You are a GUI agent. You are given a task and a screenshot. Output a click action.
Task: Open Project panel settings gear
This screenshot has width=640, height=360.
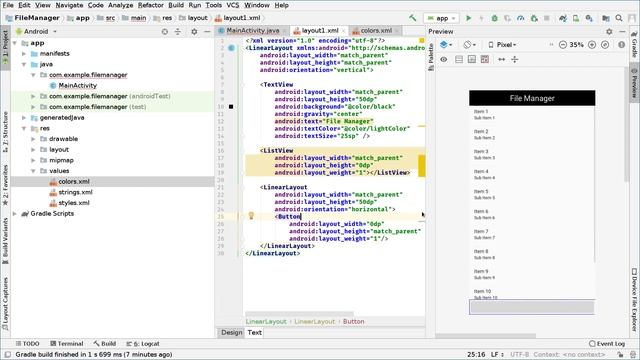[194, 31]
